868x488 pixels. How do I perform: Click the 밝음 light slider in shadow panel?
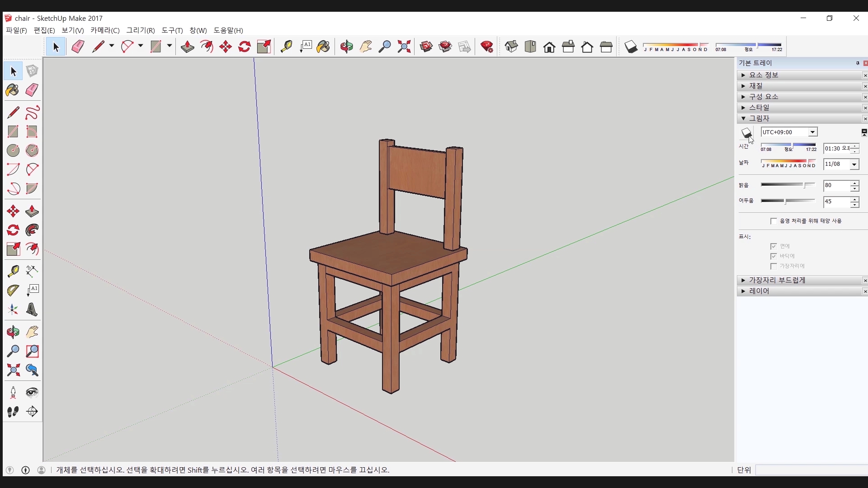788,185
